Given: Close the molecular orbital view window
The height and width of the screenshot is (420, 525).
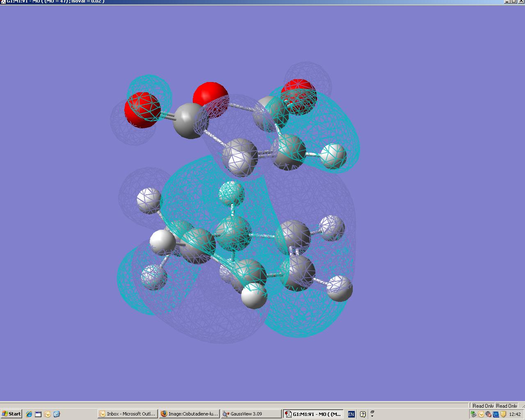Looking at the screenshot, I should pyautogui.click(x=521, y=2).
